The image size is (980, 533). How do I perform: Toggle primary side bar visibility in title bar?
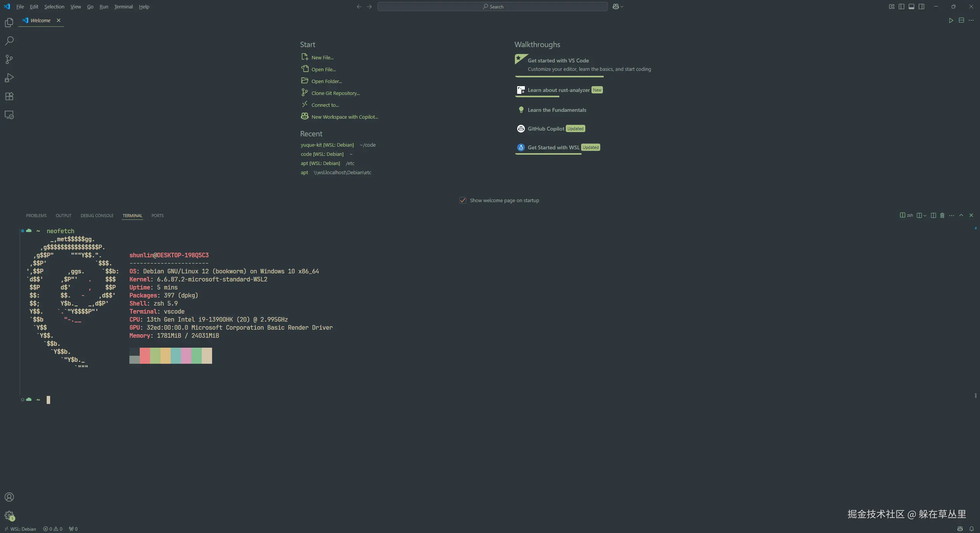click(x=902, y=7)
